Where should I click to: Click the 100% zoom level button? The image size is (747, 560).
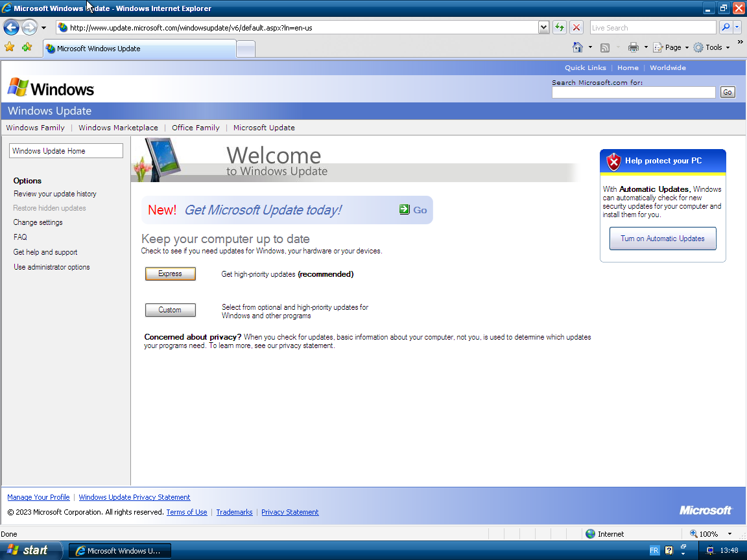[x=705, y=534]
